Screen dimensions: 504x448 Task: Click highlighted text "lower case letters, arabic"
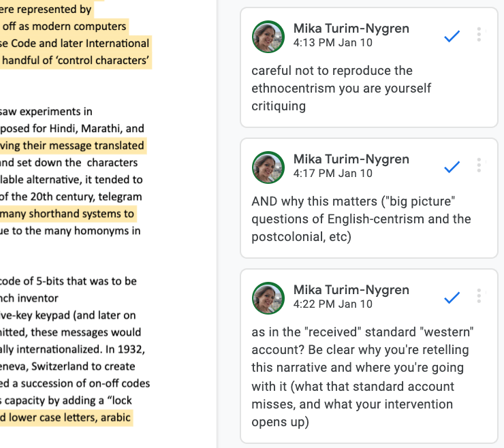[68, 417]
